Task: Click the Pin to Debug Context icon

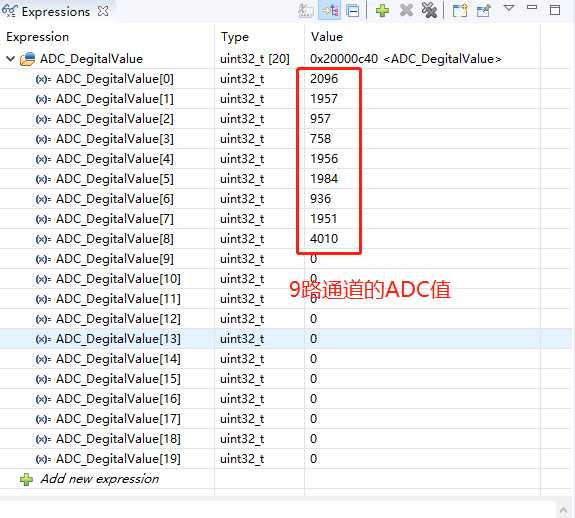Action: click(483, 10)
